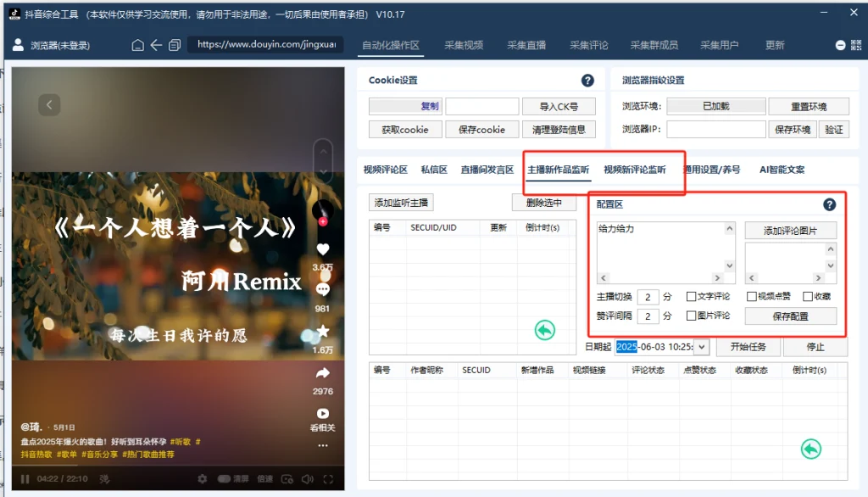Switch to 自动化操作区 tab
868x497 pixels.
click(x=390, y=45)
